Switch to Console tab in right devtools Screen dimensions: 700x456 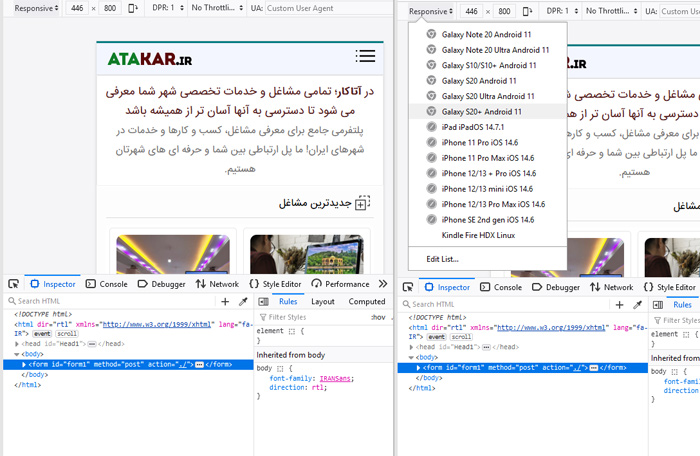pos(501,287)
